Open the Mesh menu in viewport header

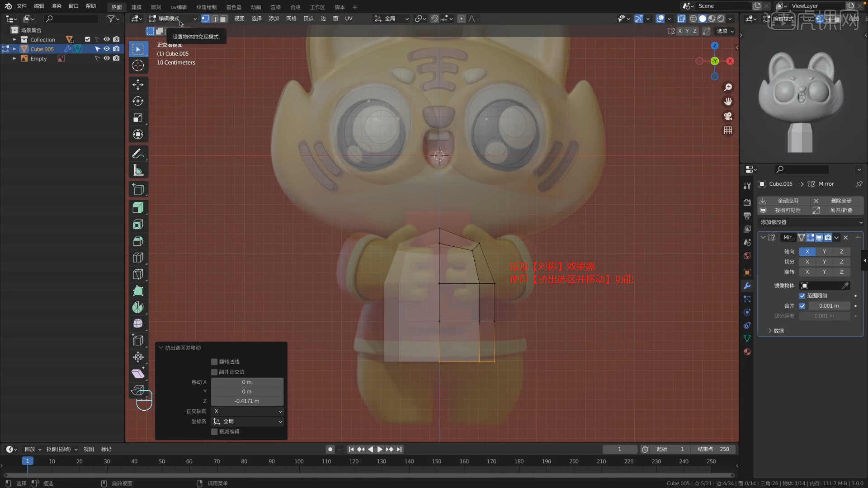coord(291,19)
